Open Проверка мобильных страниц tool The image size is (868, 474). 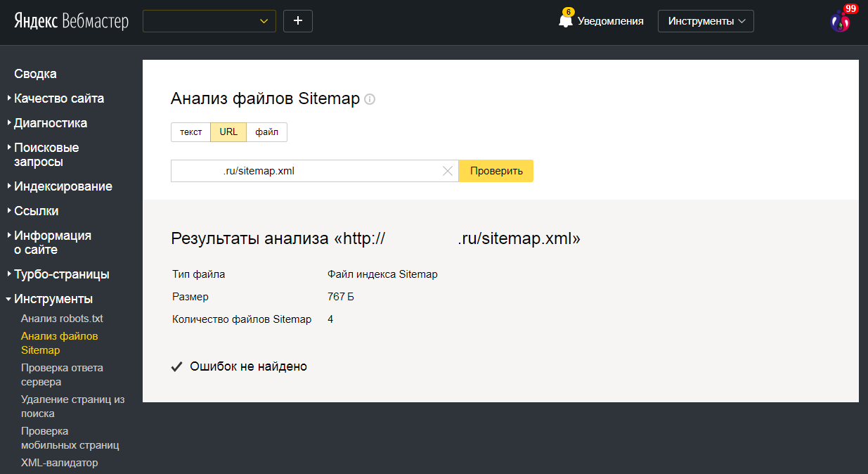click(x=70, y=438)
